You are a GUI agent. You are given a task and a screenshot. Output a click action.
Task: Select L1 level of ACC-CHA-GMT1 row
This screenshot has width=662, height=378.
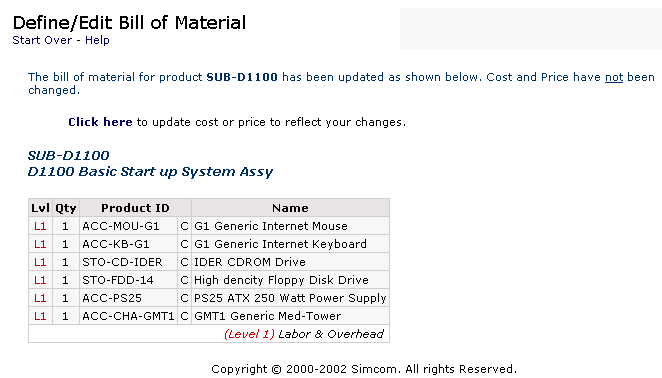40,316
